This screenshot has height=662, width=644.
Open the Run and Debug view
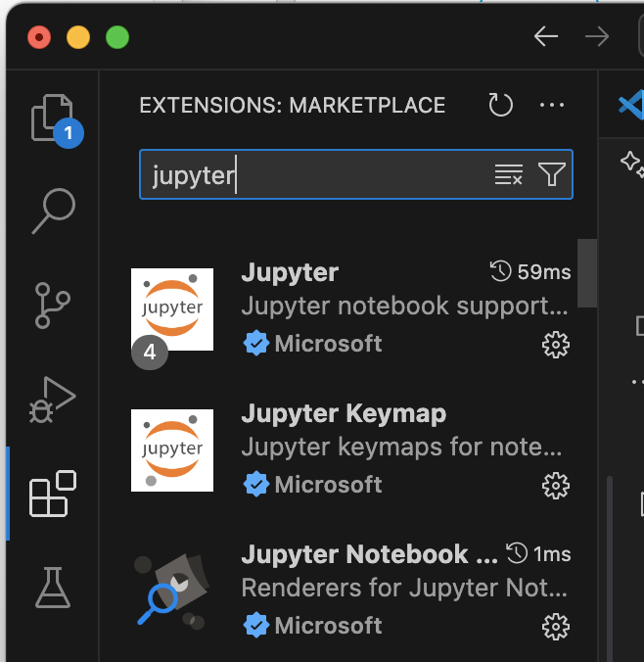pyautogui.click(x=52, y=400)
